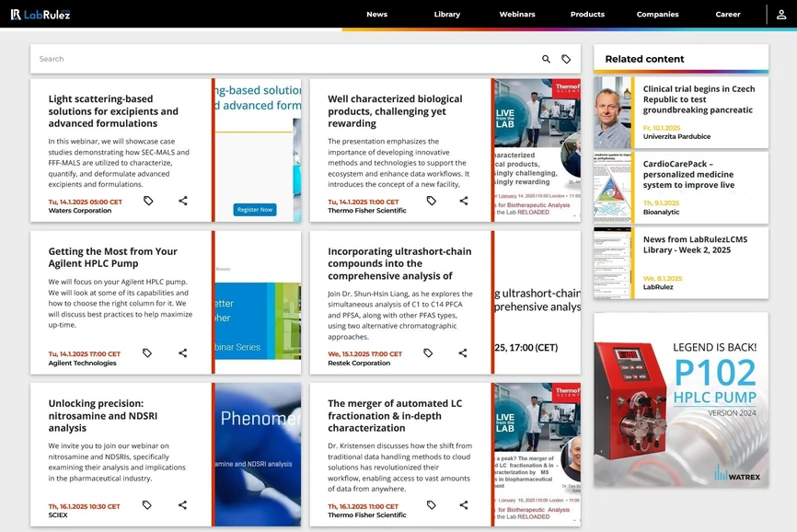Click tag icon on Agilent HPLC Pump card
The height and width of the screenshot is (532, 797).
click(x=147, y=353)
